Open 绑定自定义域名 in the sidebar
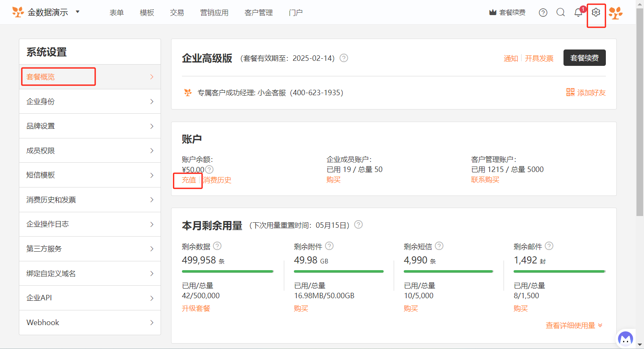The width and height of the screenshot is (644, 349). click(x=90, y=273)
